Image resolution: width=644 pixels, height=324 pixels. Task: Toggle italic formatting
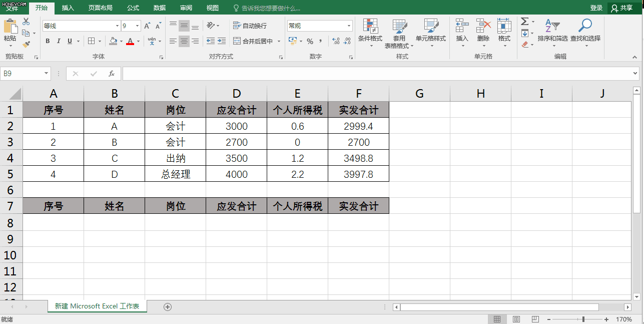(x=59, y=41)
